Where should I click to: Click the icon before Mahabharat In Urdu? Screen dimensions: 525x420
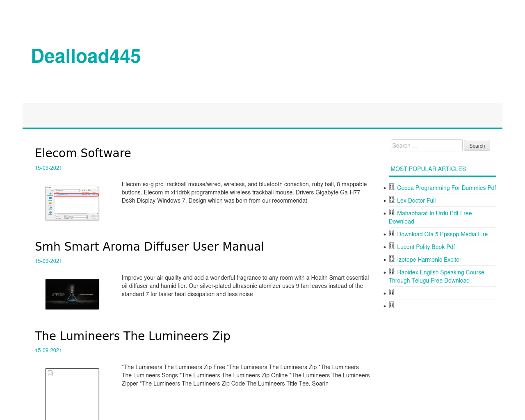[391, 212]
